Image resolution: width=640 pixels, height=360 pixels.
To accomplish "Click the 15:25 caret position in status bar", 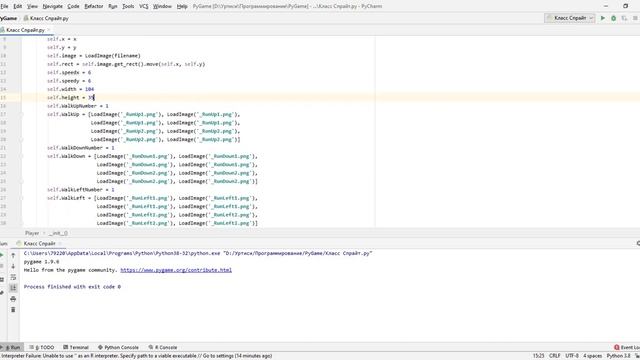I will [x=538, y=356].
